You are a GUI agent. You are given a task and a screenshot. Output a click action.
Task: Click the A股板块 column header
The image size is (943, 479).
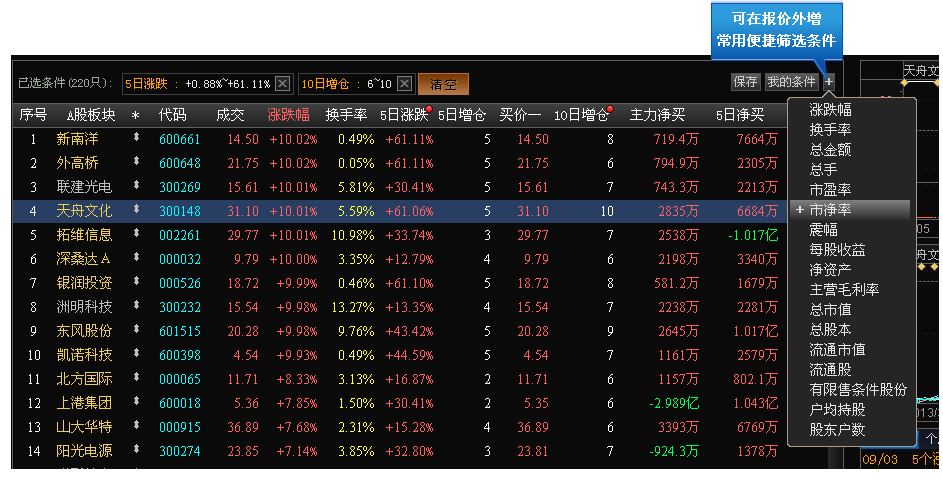coord(91,114)
